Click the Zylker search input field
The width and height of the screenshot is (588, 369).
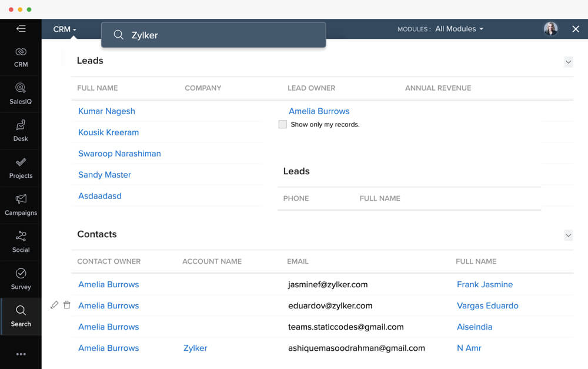(223, 35)
